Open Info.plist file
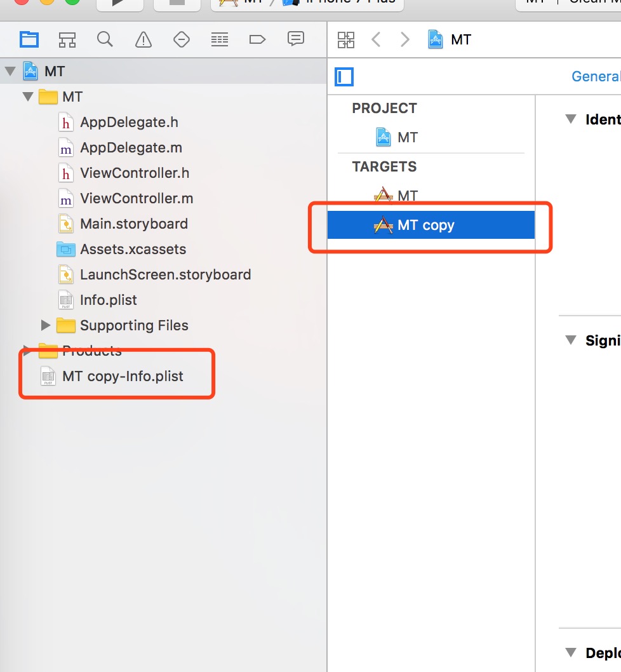621x672 pixels. (x=109, y=300)
